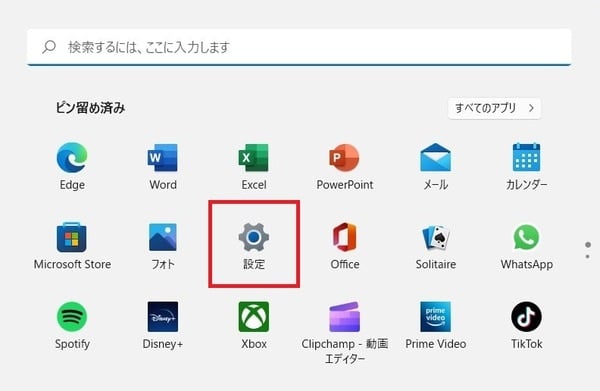Go to the first pinned page dot
This screenshot has width=600, height=391.
(588, 244)
